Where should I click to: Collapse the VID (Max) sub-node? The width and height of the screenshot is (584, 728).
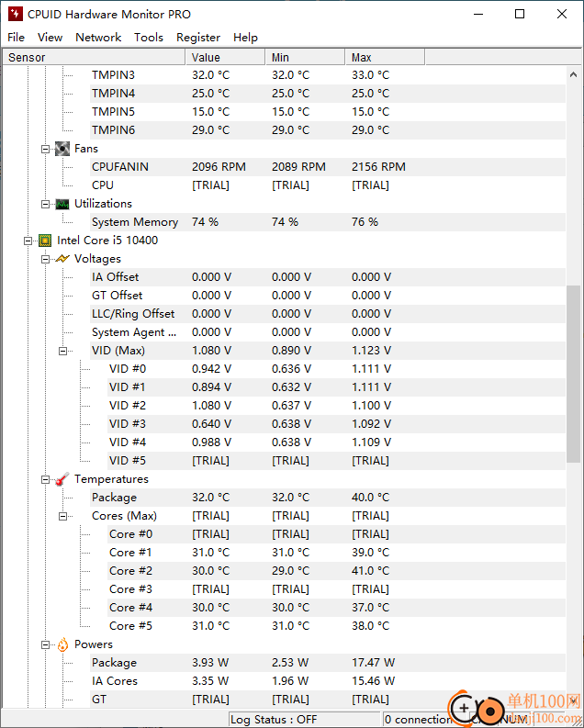[62, 351]
